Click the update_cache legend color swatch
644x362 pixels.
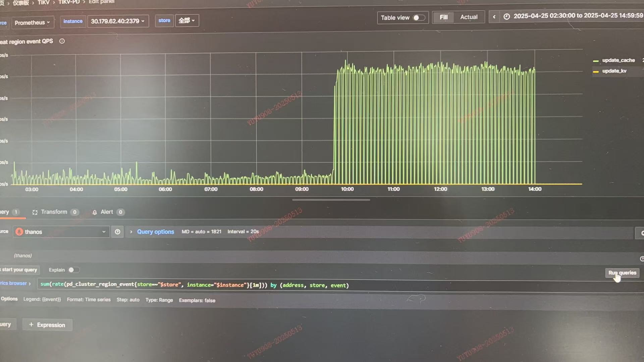(596, 61)
